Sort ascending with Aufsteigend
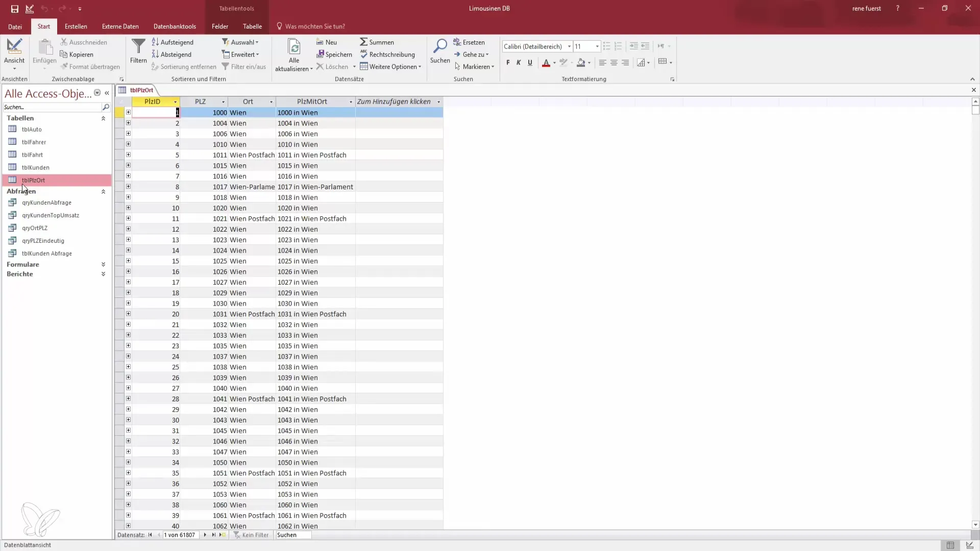This screenshot has height=551, width=980. point(173,42)
